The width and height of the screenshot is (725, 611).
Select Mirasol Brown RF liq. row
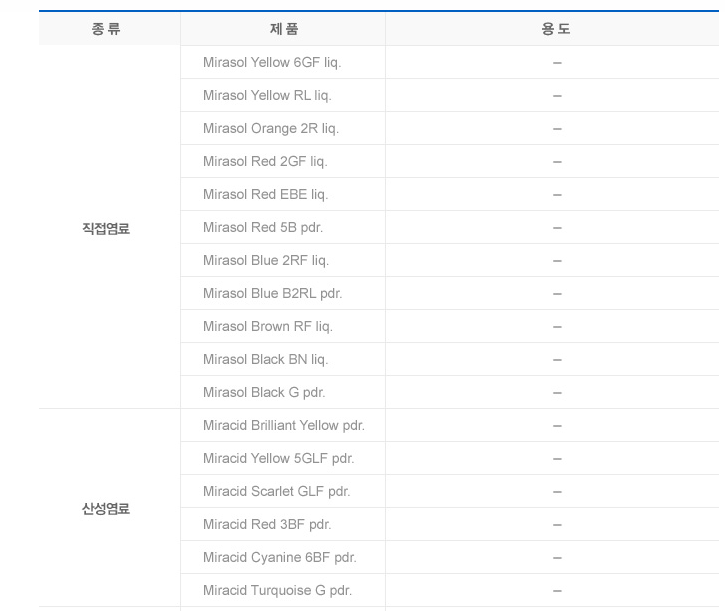tap(268, 326)
